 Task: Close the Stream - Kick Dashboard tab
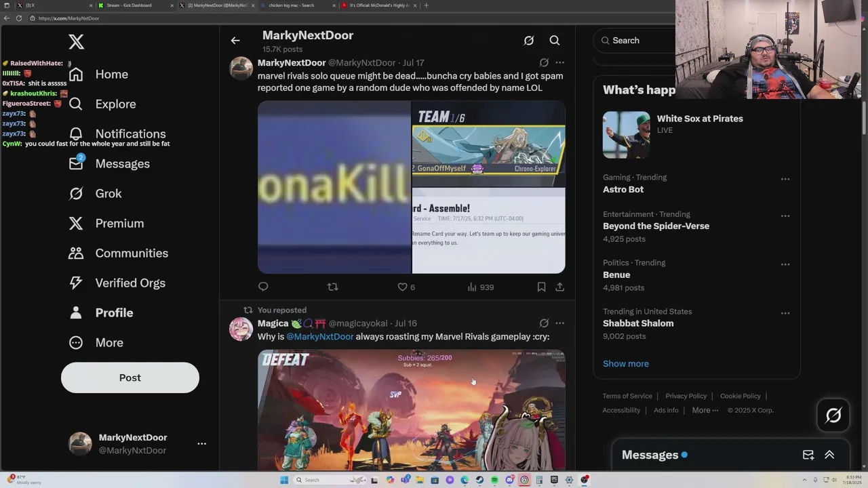pyautogui.click(x=172, y=5)
